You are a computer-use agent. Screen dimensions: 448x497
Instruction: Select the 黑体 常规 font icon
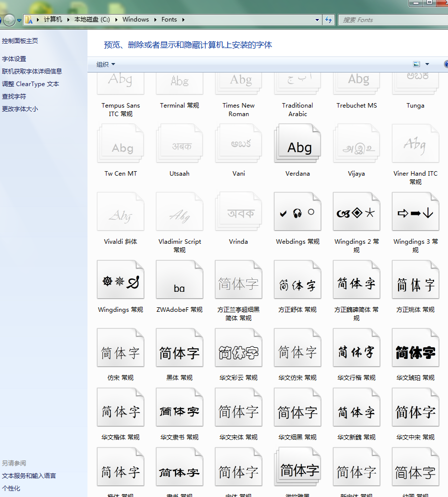click(179, 348)
